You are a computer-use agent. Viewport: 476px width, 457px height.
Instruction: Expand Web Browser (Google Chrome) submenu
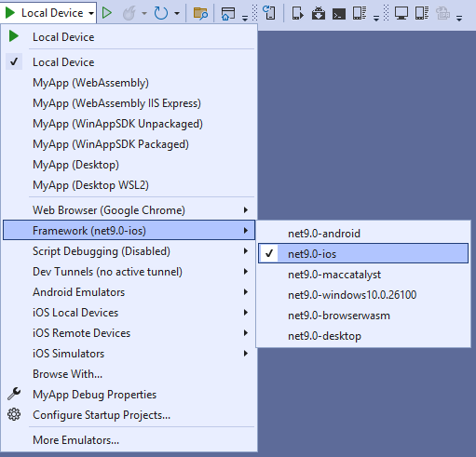point(129,210)
